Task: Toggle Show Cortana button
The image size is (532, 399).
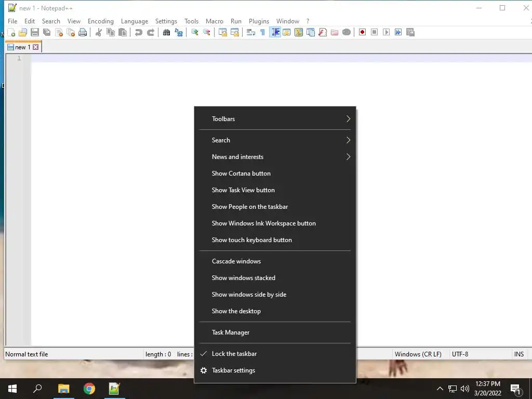Action: pos(275,174)
